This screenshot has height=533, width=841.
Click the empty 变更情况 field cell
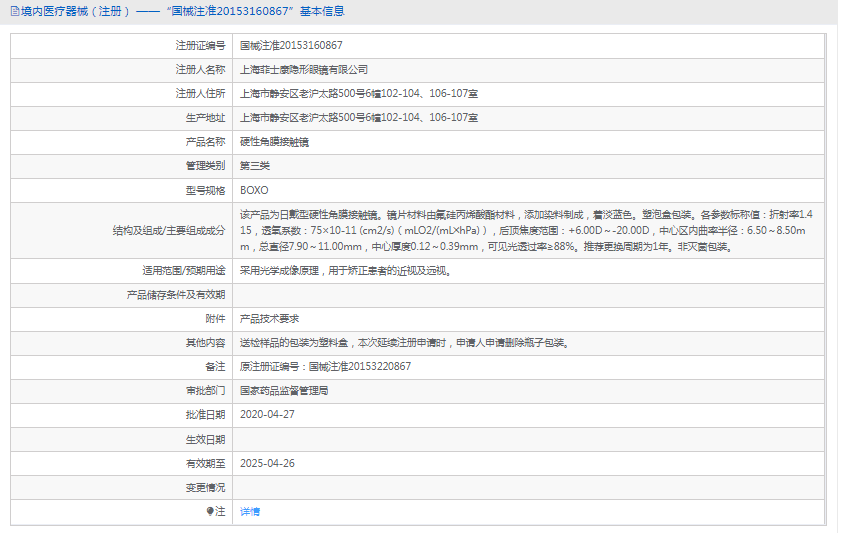528,487
